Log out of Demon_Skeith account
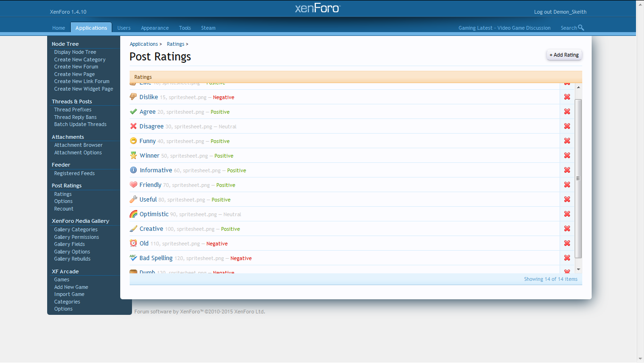This screenshot has height=363, width=644. pyautogui.click(x=560, y=12)
